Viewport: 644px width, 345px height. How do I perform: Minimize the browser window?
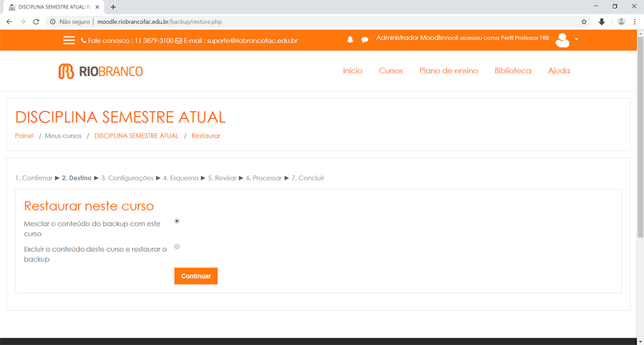tap(596, 6)
